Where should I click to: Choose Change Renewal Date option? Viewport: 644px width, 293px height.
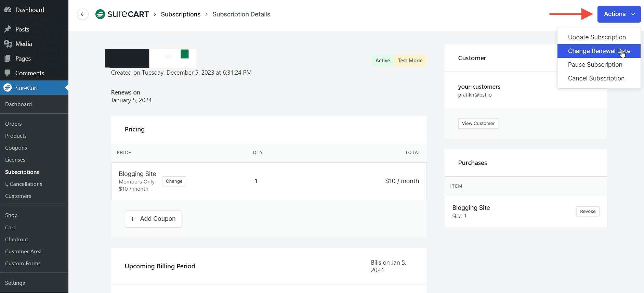point(599,51)
